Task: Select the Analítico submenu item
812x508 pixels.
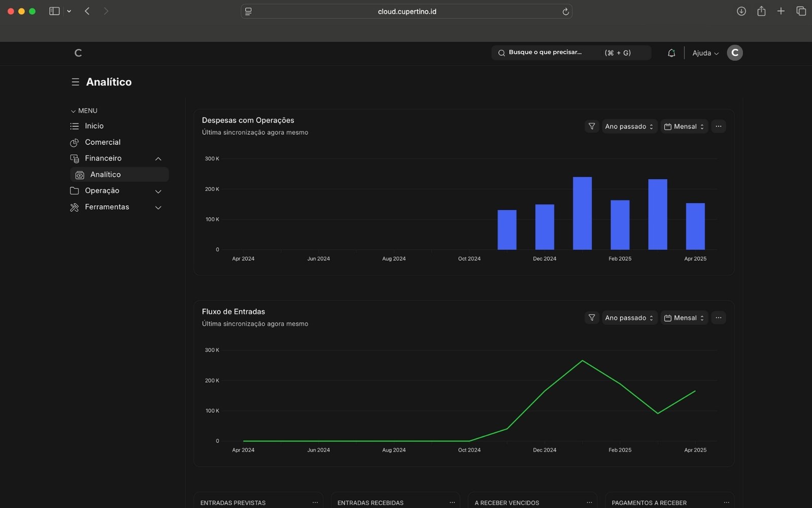Action: 106,175
